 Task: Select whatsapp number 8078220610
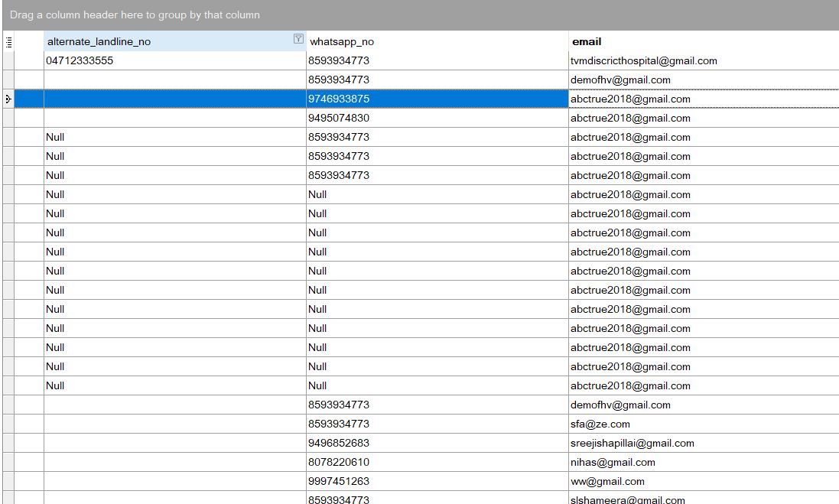437,462
